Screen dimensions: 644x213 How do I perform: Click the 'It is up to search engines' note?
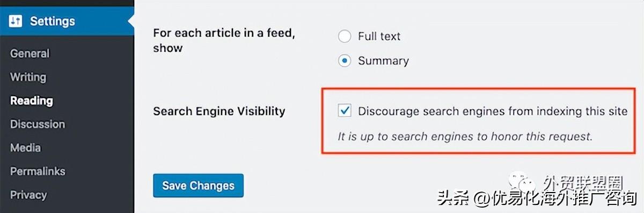465,136
